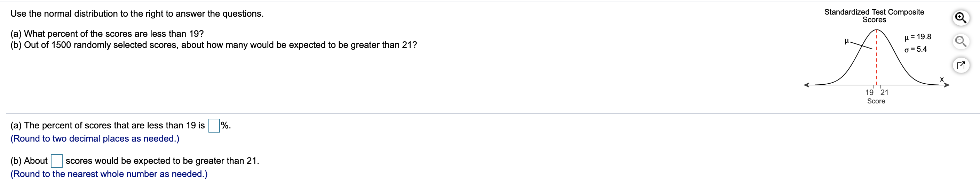Click 'Round to two decimal places as needed' hint

pos(95,139)
